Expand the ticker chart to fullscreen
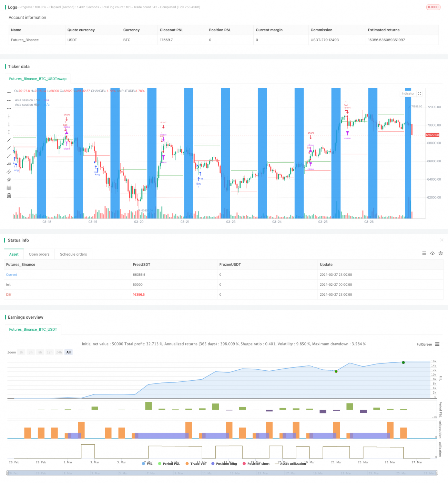Screen dimensions: 448x483 419,94
